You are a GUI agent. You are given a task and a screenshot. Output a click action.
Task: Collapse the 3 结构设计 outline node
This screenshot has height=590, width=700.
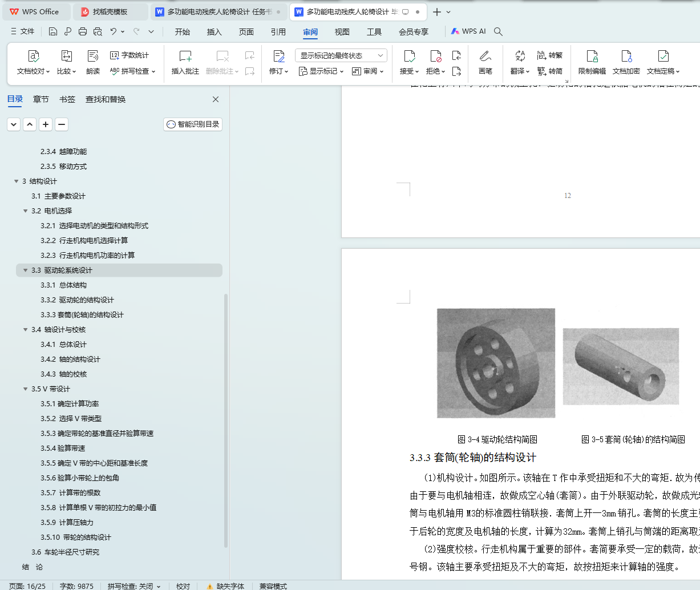(x=16, y=181)
